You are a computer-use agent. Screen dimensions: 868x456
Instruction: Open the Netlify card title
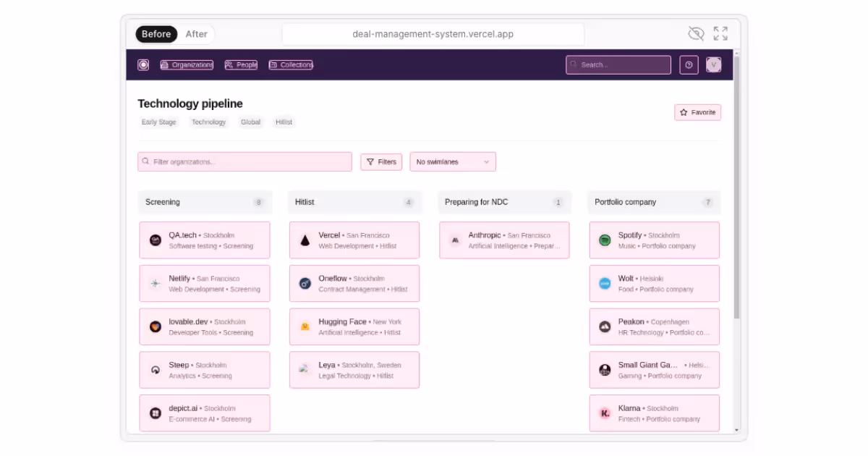179,278
